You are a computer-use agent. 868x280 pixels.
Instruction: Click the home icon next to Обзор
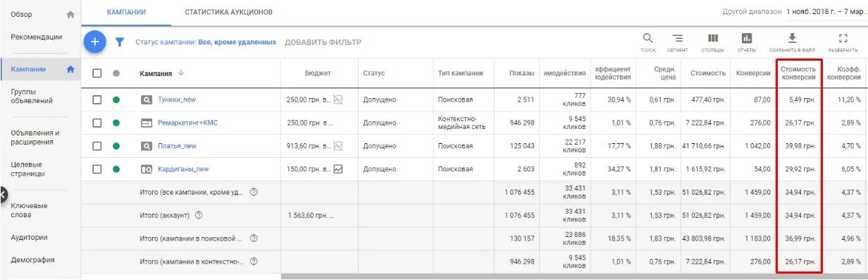coord(70,14)
